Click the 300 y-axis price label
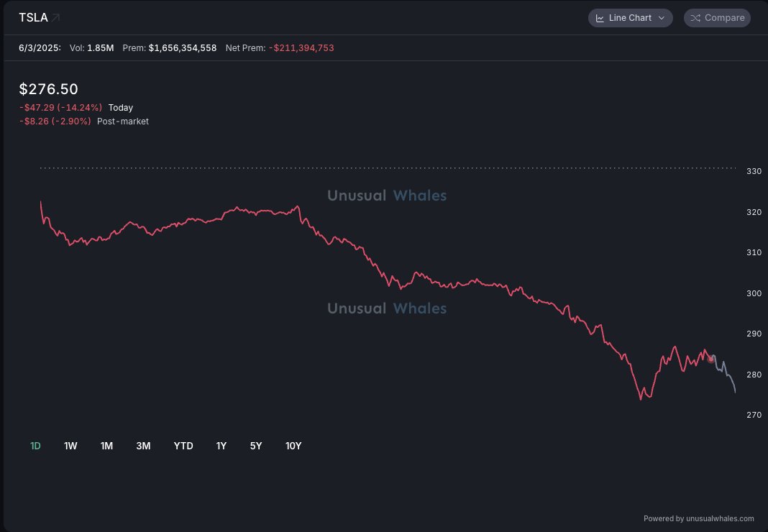768x532 pixels. pyautogui.click(x=754, y=293)
